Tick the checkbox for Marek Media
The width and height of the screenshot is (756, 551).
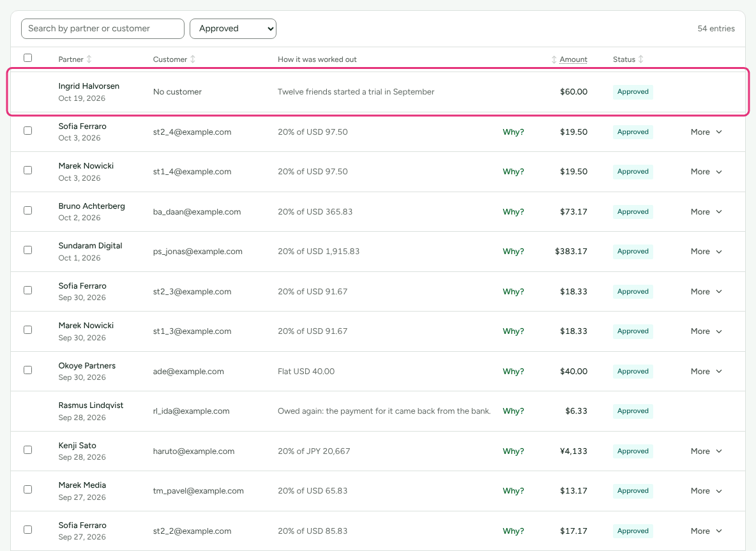point(28,489)
